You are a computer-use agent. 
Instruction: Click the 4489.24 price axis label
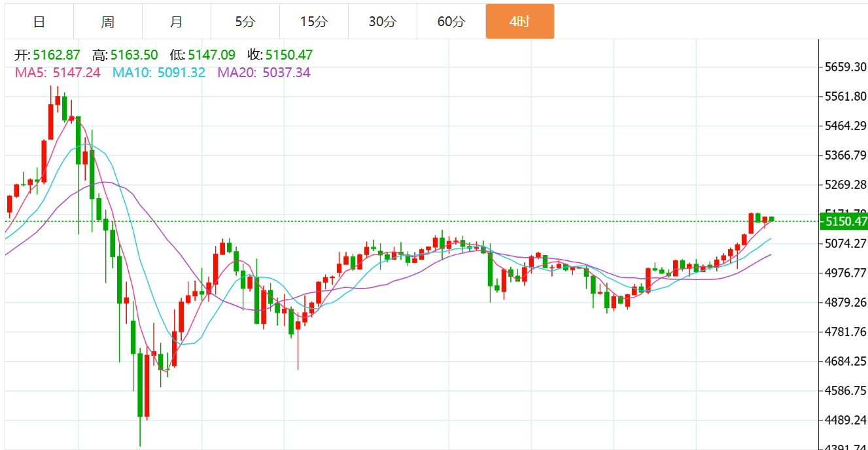pos(846,420)
